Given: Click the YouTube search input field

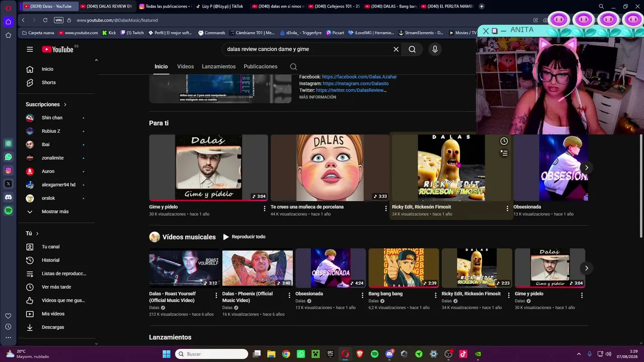Looking at the screenshot, I should pos(306,49).
